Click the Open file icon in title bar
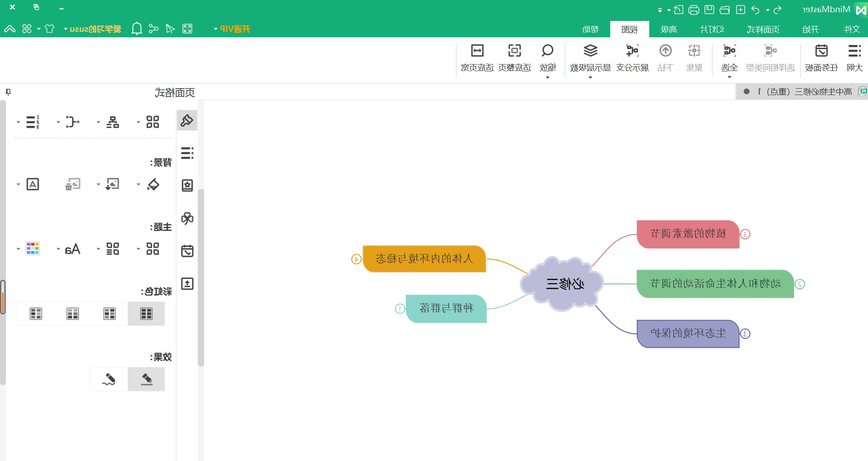The image size is (868, 461). tap(725, 10)
